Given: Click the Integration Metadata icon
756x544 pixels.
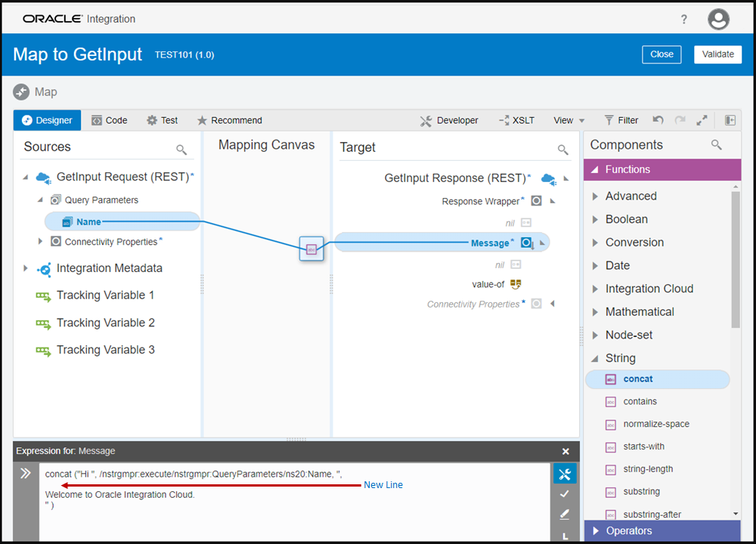Looking at the screenshot, I should [44, 269].
